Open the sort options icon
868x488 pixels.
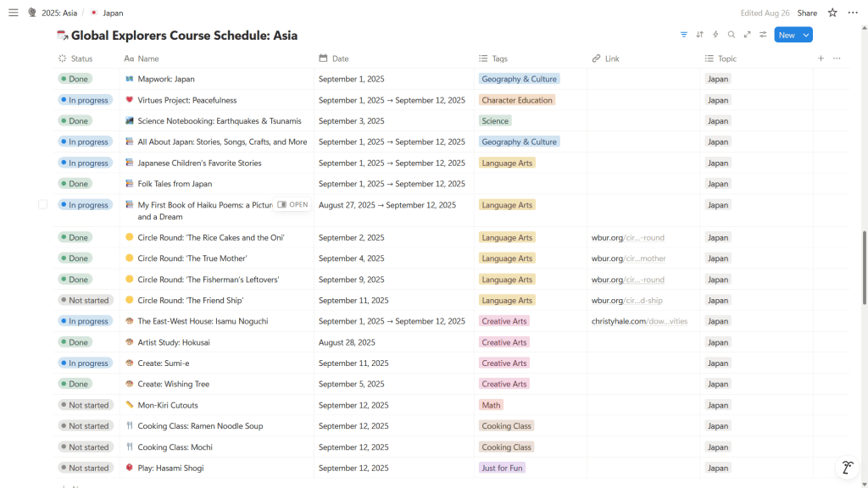(x=699, y=35)
